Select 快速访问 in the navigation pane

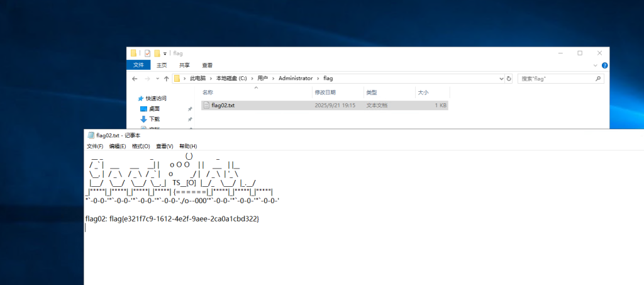click(156, 98)
